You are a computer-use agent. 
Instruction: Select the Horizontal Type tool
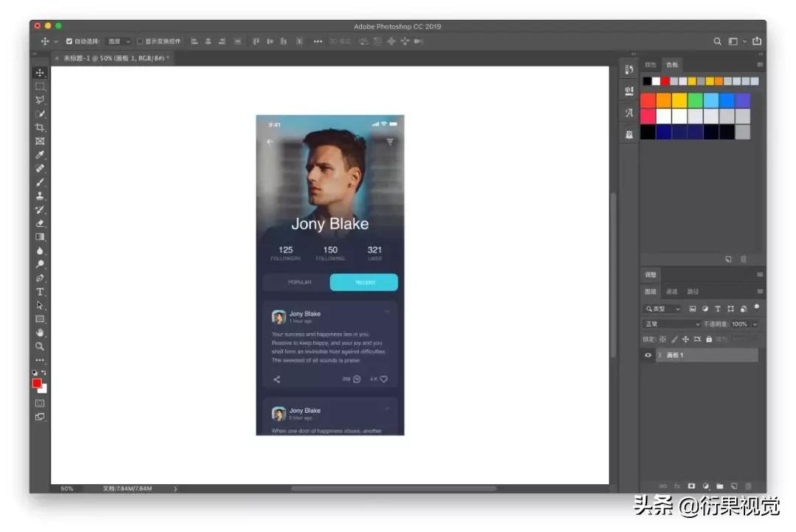click(40, 292)
